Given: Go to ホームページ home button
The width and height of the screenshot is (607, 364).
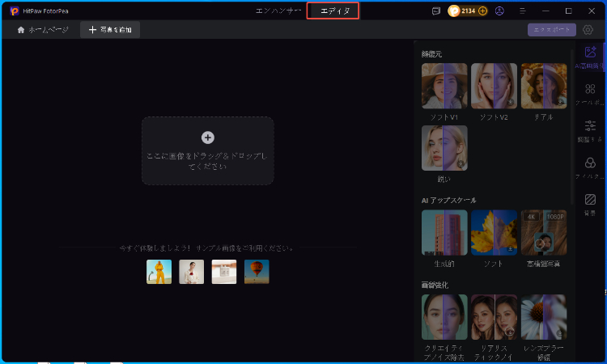Looking at the screenshot, I should tap(43, 30).
